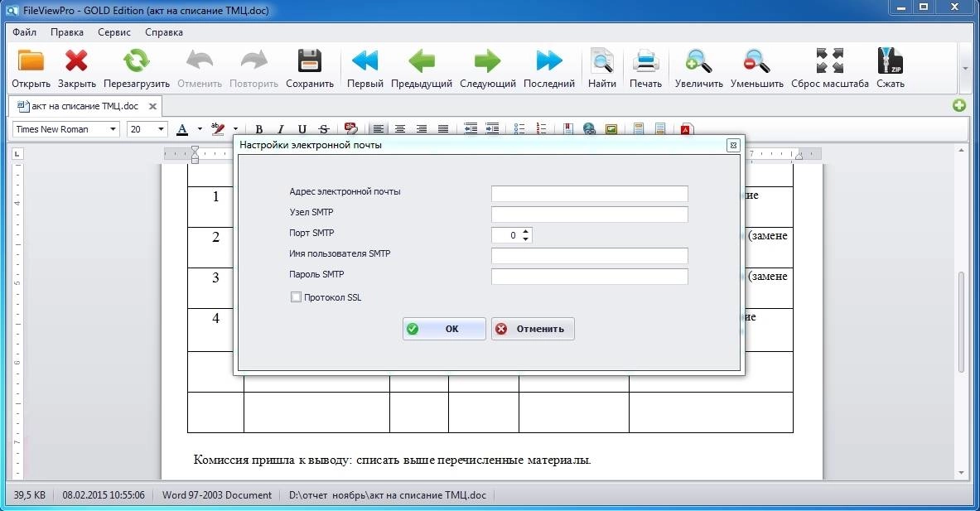Click the green plus add-tab icon
Image resolution: width=980 pixels, height=511 pixels.
coord(959,105)
